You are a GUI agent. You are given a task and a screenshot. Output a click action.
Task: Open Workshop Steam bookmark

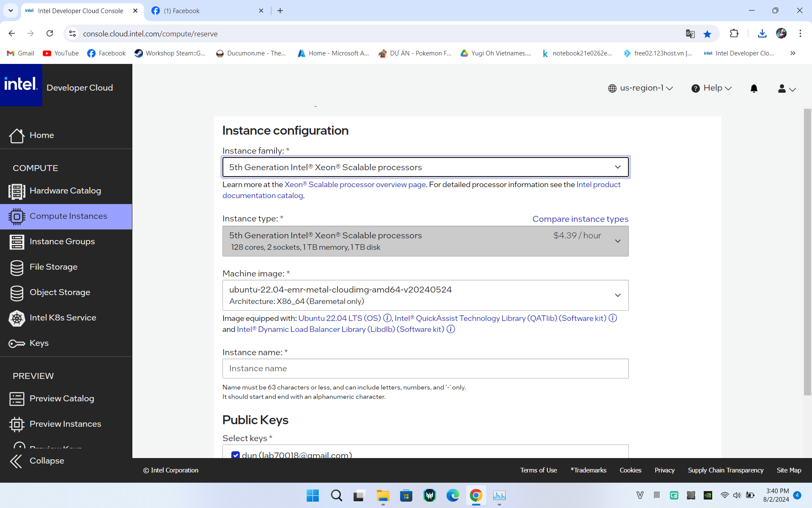pos(170,53)
